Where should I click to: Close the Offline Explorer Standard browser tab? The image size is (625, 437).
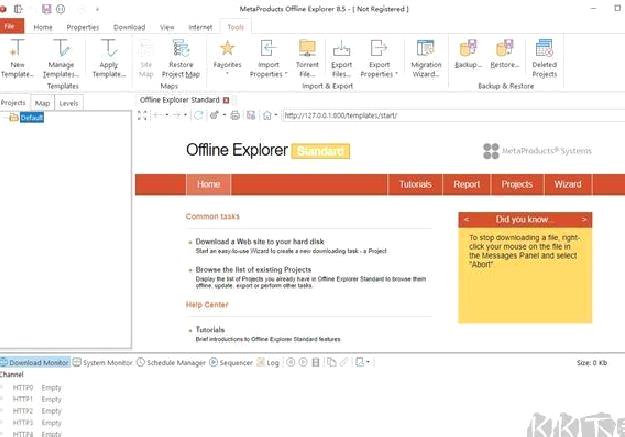226,100
